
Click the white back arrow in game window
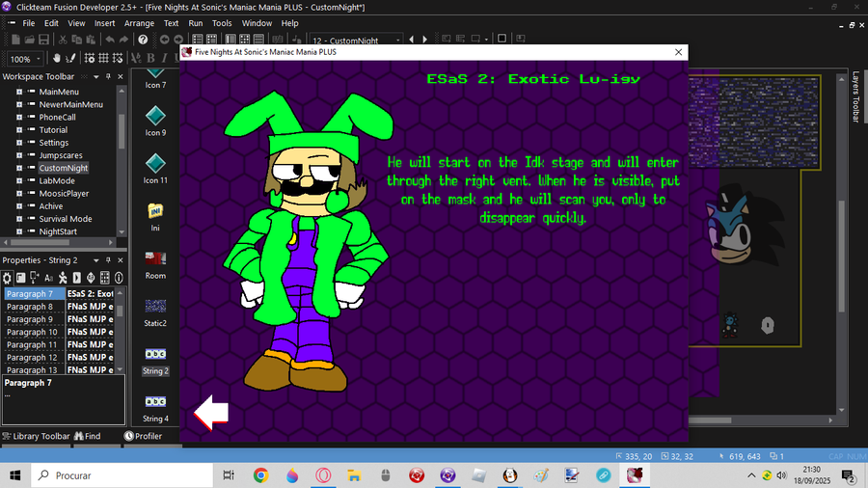(211, 413)
